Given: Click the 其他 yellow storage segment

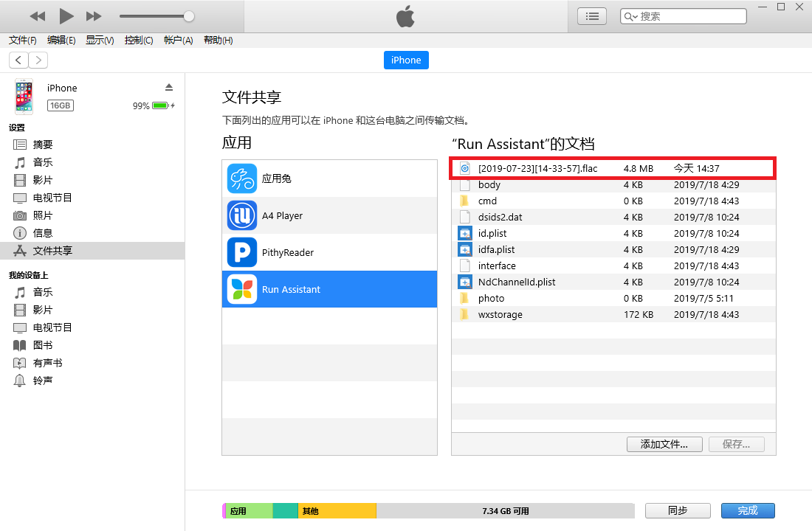Looking at the screenshot, I should tap(337, 511).
